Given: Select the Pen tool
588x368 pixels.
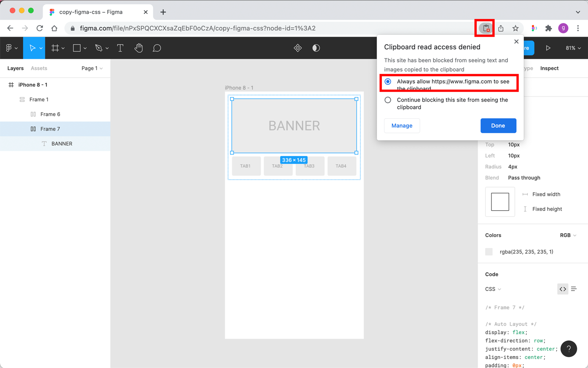Looking at the screenshot, I should 98,48.
